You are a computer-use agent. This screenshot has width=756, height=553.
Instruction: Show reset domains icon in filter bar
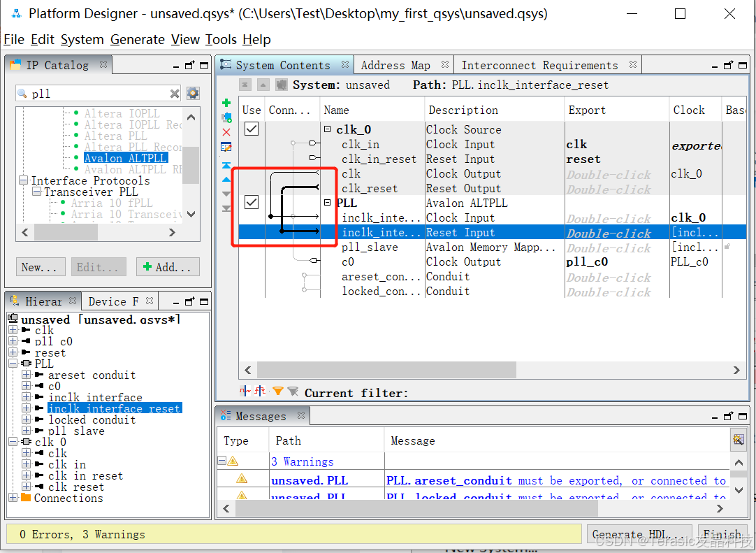[261, 391]
